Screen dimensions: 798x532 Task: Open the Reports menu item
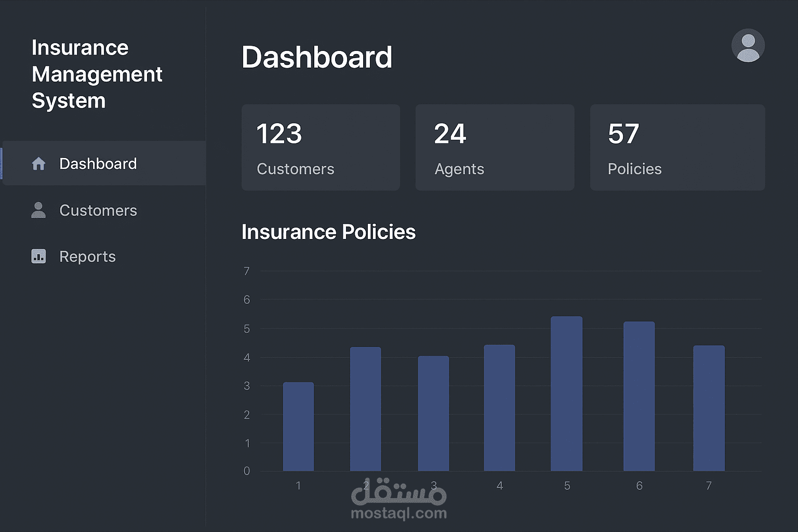point(87,257)
